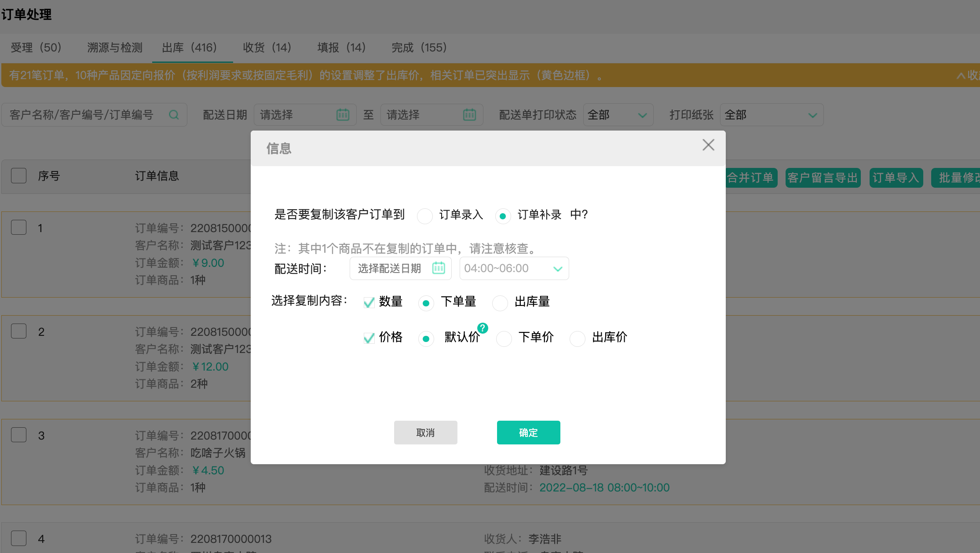Select the 出库量 radio button

500,303
